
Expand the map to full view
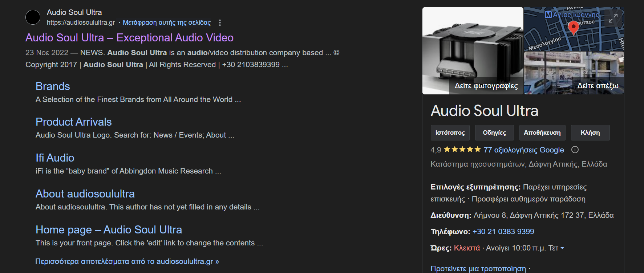click(x=613, y=18)
